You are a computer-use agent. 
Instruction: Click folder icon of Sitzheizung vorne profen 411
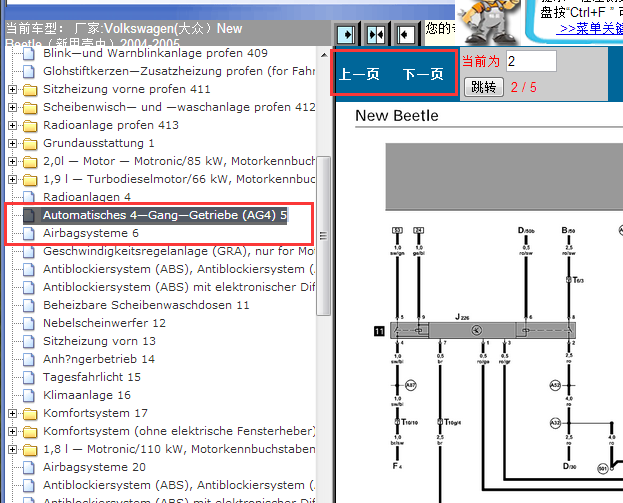30,90
